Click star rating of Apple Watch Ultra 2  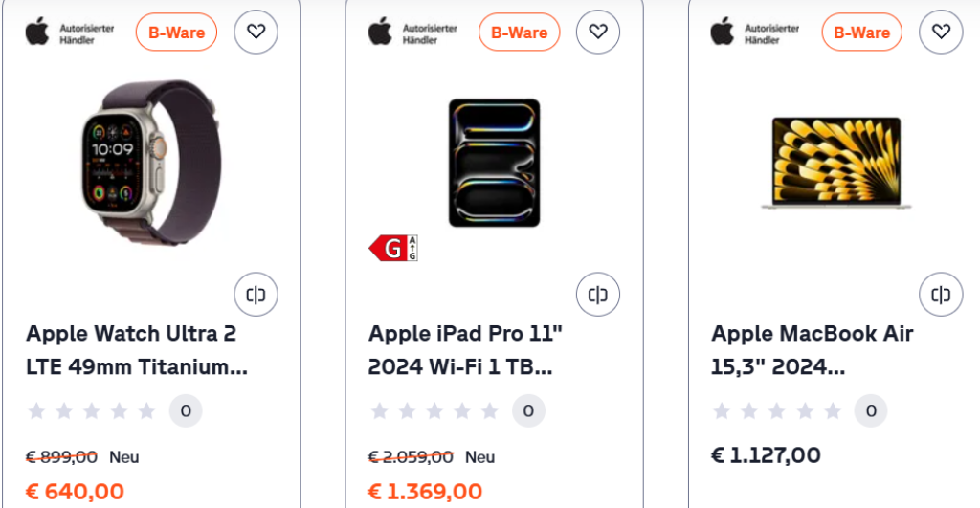tap(92, 411)
